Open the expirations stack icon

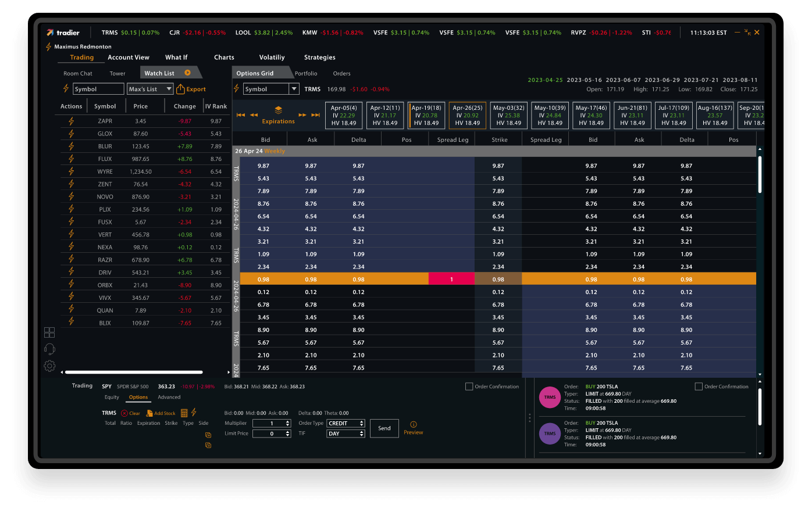(278, 110)
